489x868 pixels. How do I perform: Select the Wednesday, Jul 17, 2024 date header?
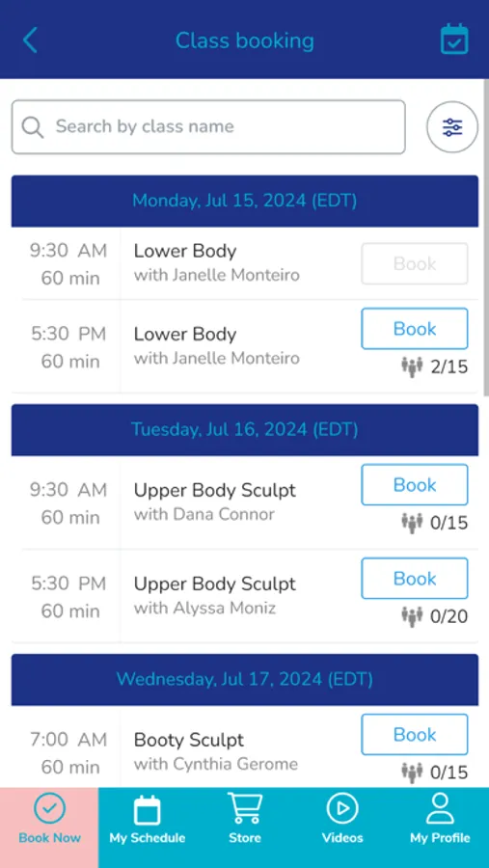(245, 679)
